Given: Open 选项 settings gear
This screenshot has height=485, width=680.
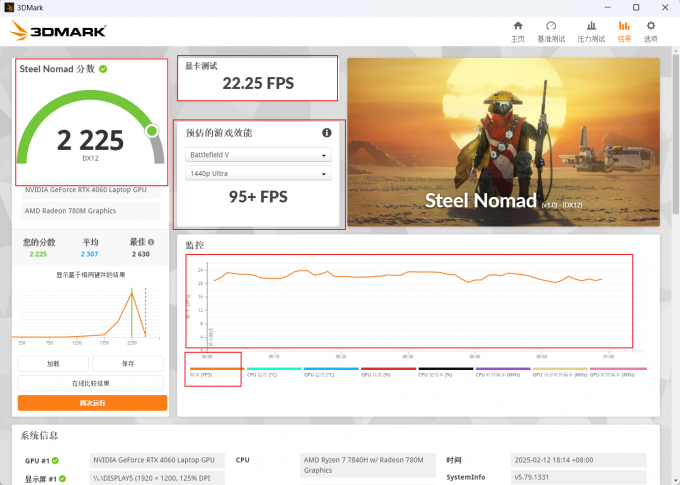Looking at the screenshot, I should 651,32.
